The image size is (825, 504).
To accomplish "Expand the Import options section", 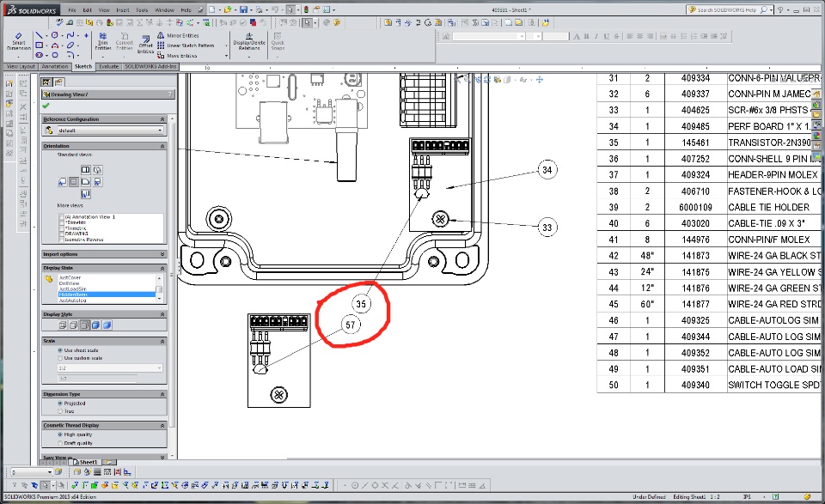I will (x=162, y=254).
